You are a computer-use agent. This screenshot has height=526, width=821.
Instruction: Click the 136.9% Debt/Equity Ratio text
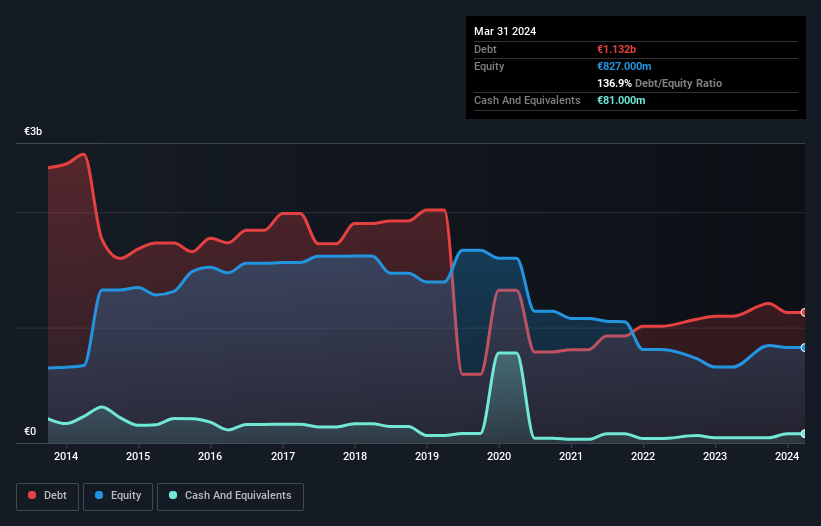(659, 83)
